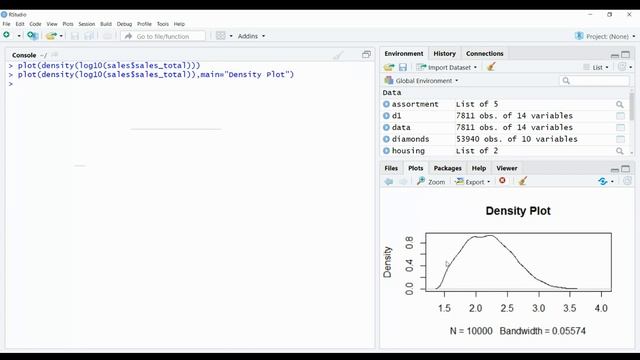Image resolution: width=640 pixels, height=360 pixels.
Task: Clear the console with the broom icon
Action: coord(338,55)
